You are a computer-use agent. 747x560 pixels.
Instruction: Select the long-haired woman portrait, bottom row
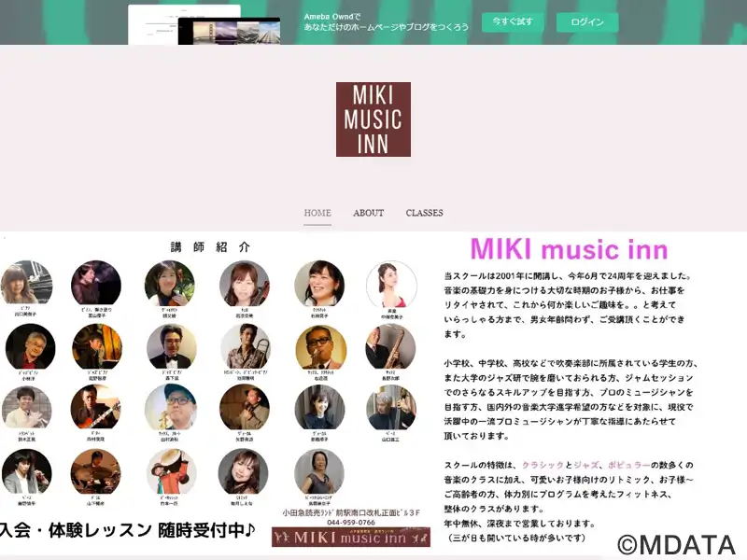point(243,471)
